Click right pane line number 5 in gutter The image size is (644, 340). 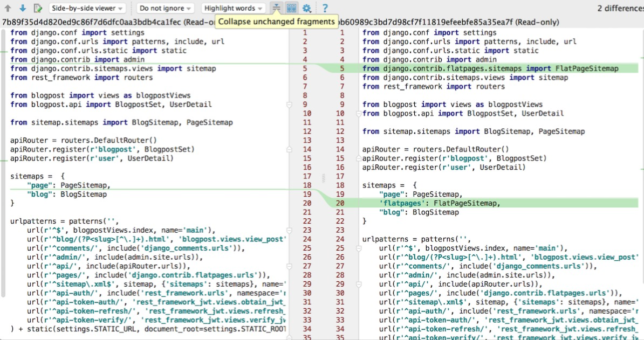point(342,68)
